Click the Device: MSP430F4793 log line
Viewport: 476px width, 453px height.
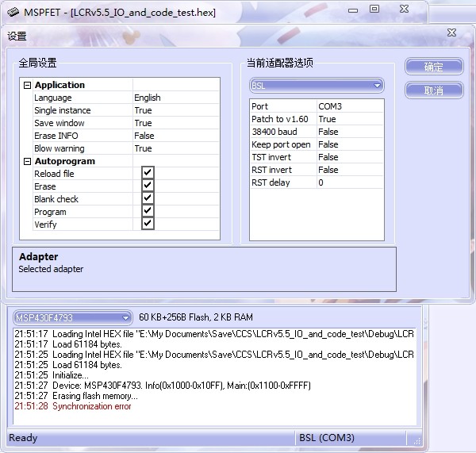point(163,386)
